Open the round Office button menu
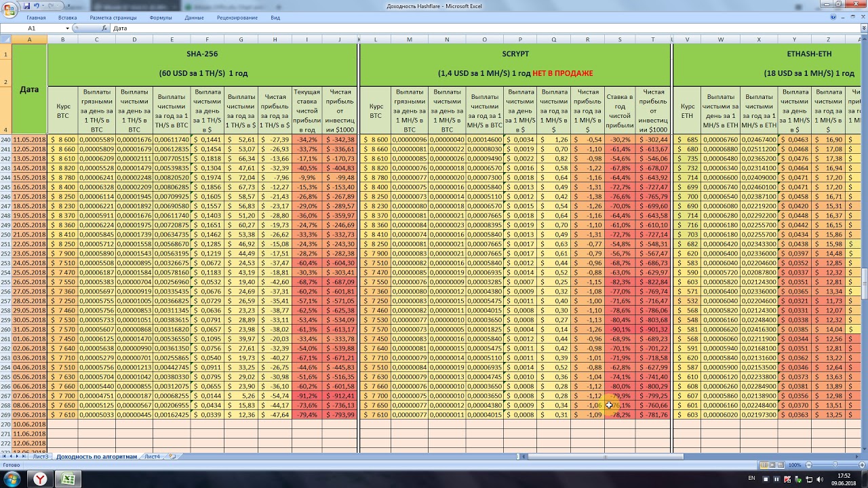This screenshot has height=488, width=868. pos(8,8)
